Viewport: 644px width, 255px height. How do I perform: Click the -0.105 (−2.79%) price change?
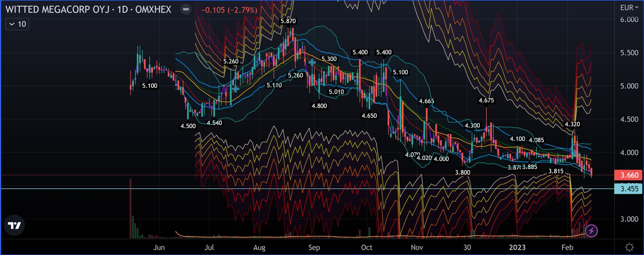[x=229, y=10]
